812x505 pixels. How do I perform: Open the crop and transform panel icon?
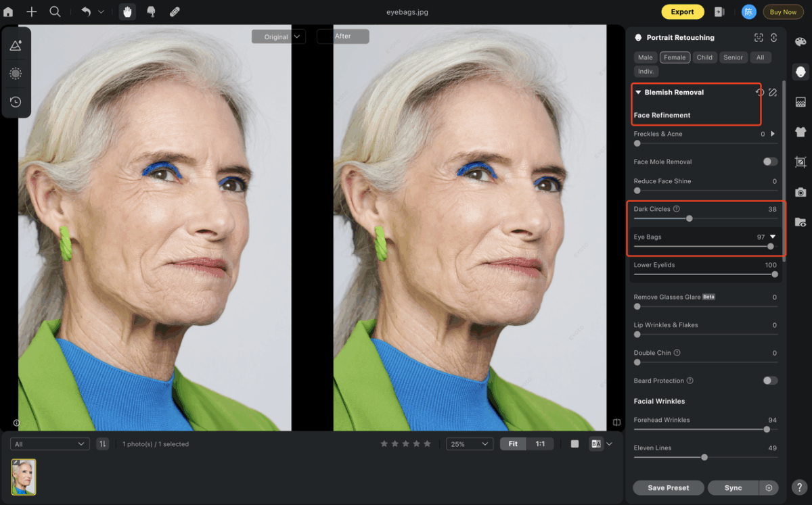(800, 162)
